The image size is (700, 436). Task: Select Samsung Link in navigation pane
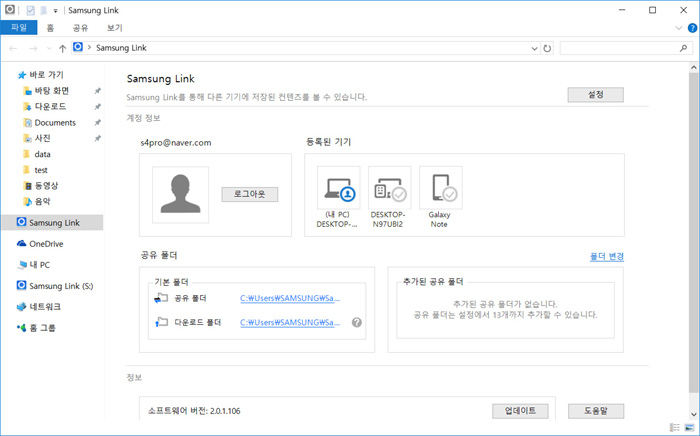[52, 222]
